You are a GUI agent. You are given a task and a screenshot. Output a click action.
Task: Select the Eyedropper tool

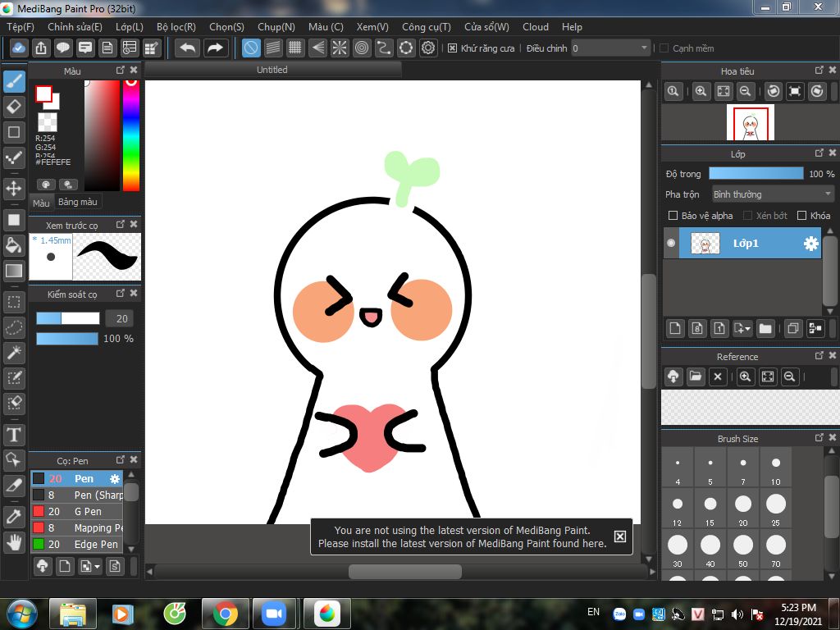[x=15, y=518]
